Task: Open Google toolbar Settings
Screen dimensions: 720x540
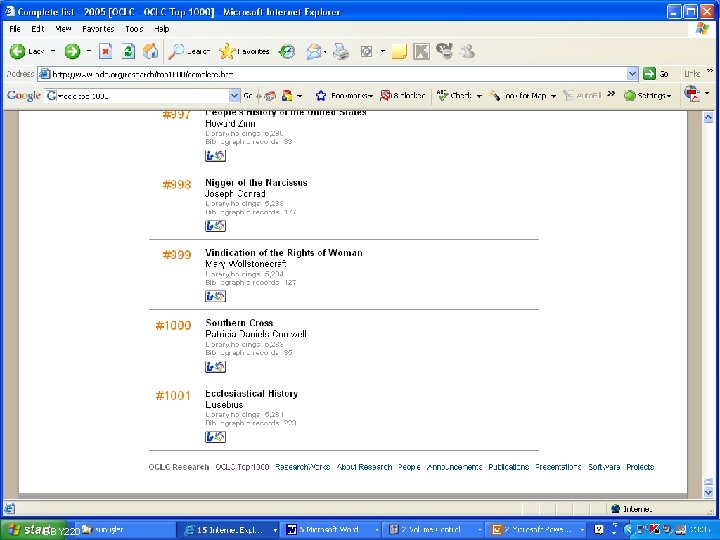Action: [x=648, y=96]
